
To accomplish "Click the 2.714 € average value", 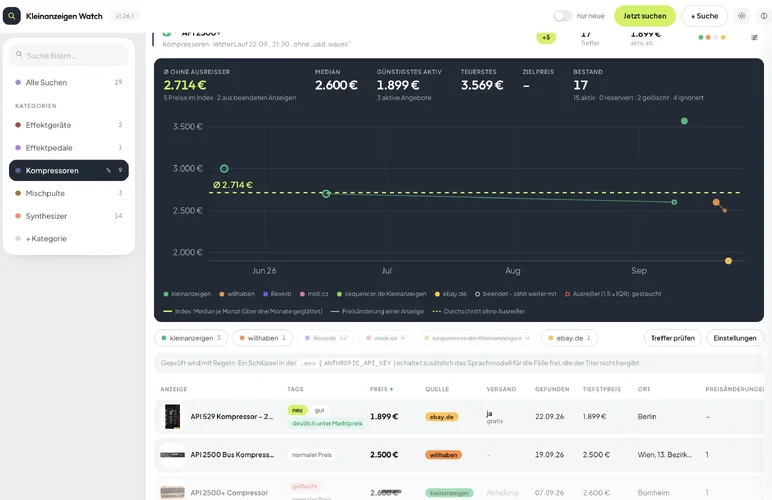I will [x=185, y=85].
